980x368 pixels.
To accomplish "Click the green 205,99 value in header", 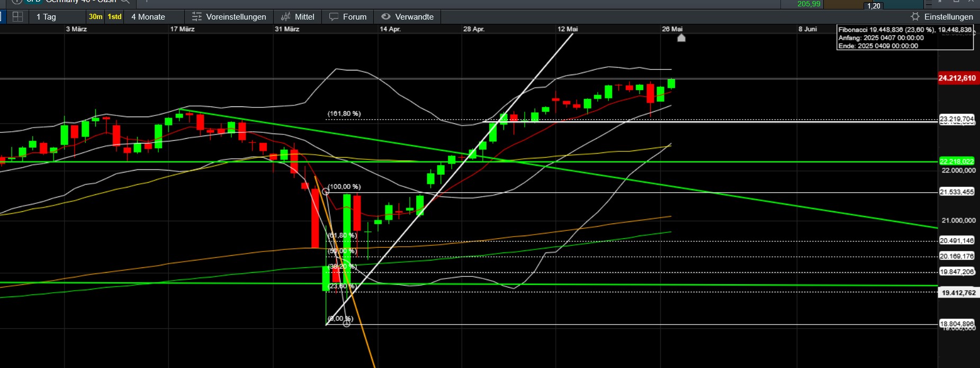I will pyautogui.click(x=808, y=4).
